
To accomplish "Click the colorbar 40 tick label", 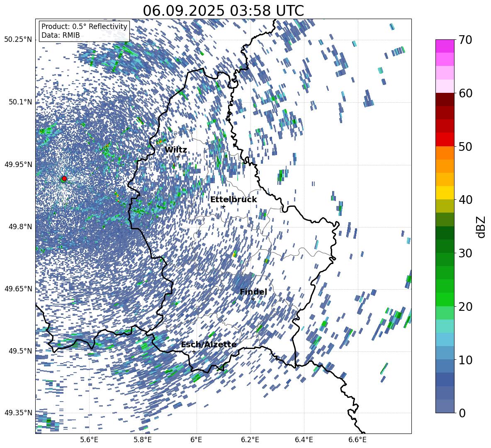I will (x=465, y=200).
